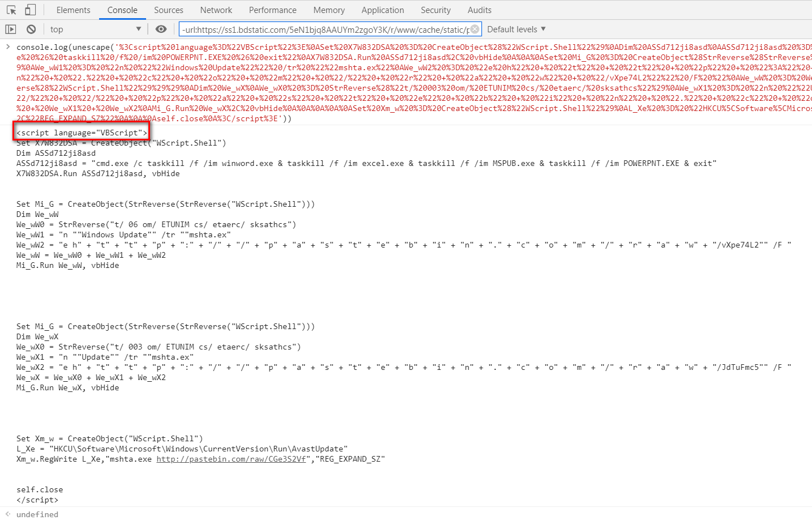Image resolution: width=812 pixels, height=520 pixels.
Task: Clear the console with the ban icon
Action: pyautogui.click(x=31, y=29)
